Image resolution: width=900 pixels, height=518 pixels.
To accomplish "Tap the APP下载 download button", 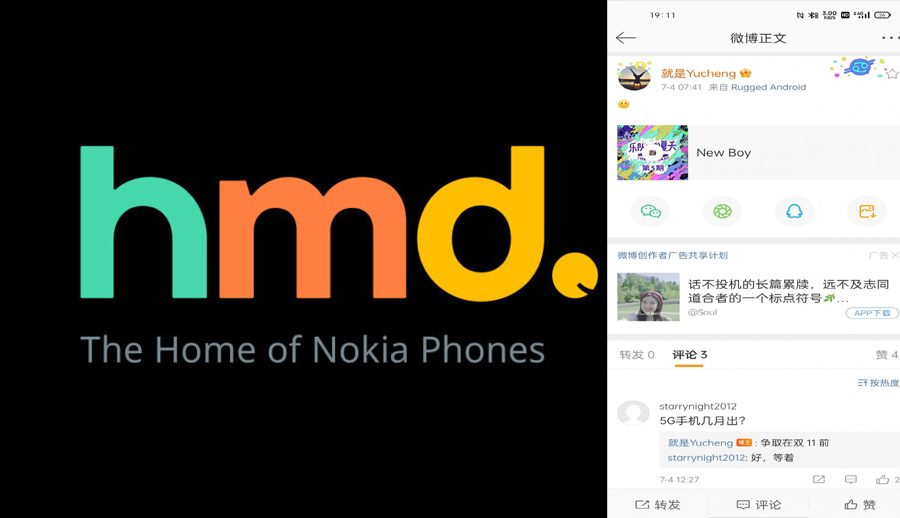I will 872,313.
